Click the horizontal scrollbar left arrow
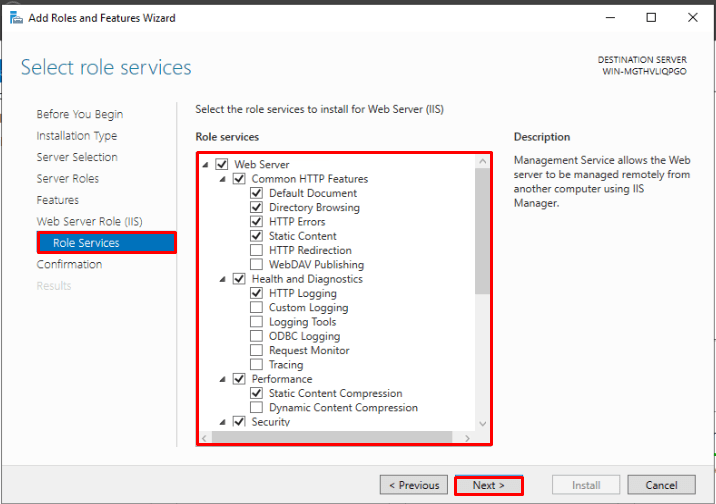This screenshot has width=716, height=504. coord(206,437)
